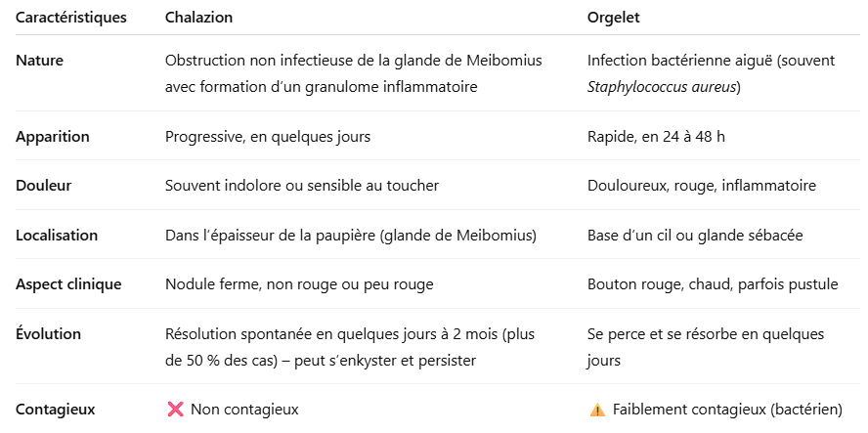Click the cell 'Douloureux, rouge, inflammatoire'
The image size is (868, 433).
tap(702, 186)
